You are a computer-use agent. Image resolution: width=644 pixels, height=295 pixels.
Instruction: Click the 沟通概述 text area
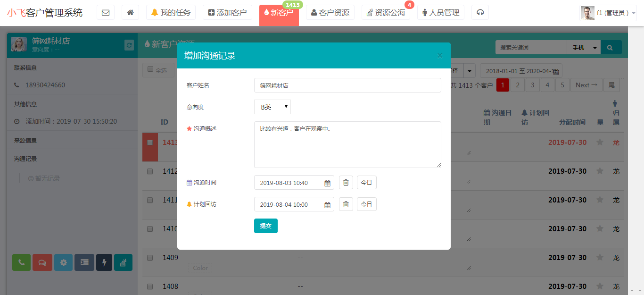pos(347,144)
